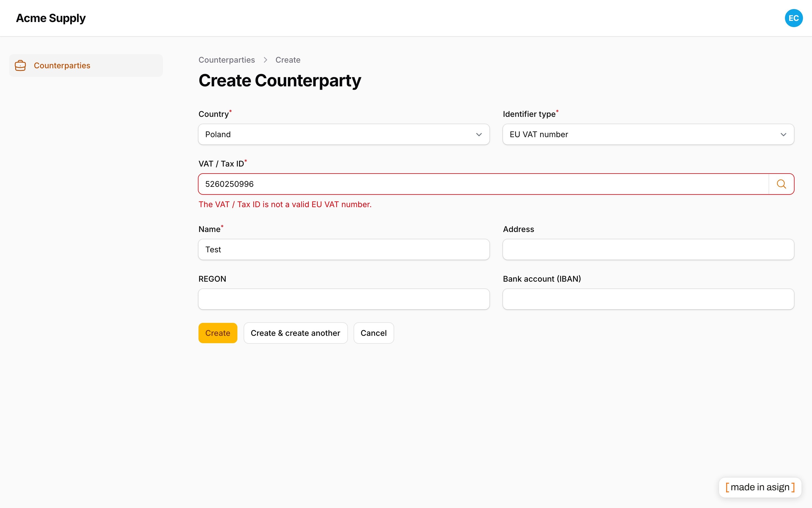The height and width of the screenshot is (508, 812).
Task: Click the VAT / Tax ID label
Action: coord(221,164)
